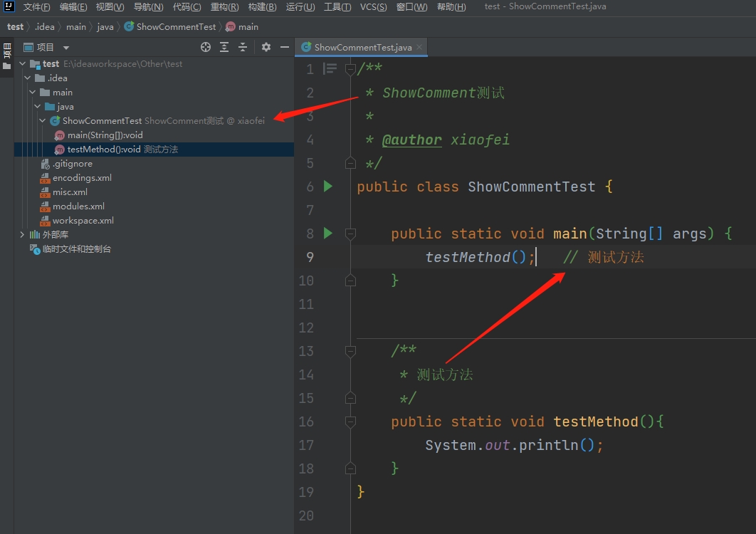
Task: Open the VCS(S) menu
Action: click(x=373, y=7)
